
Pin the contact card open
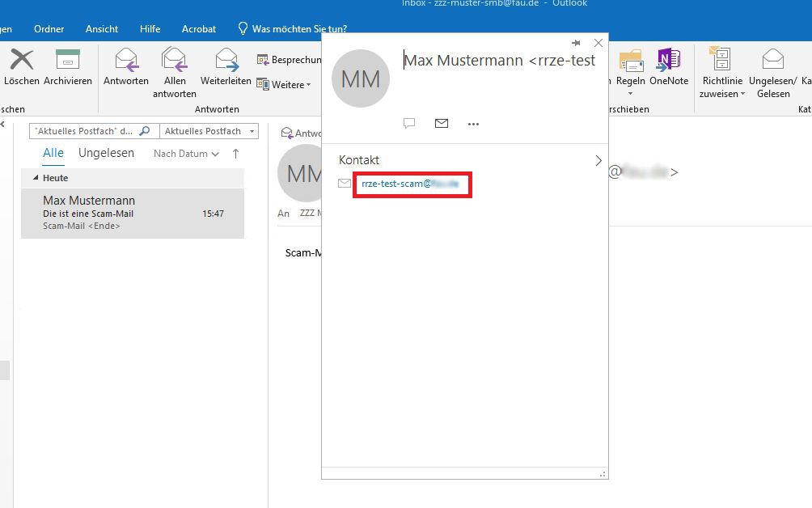coord(576,43)
